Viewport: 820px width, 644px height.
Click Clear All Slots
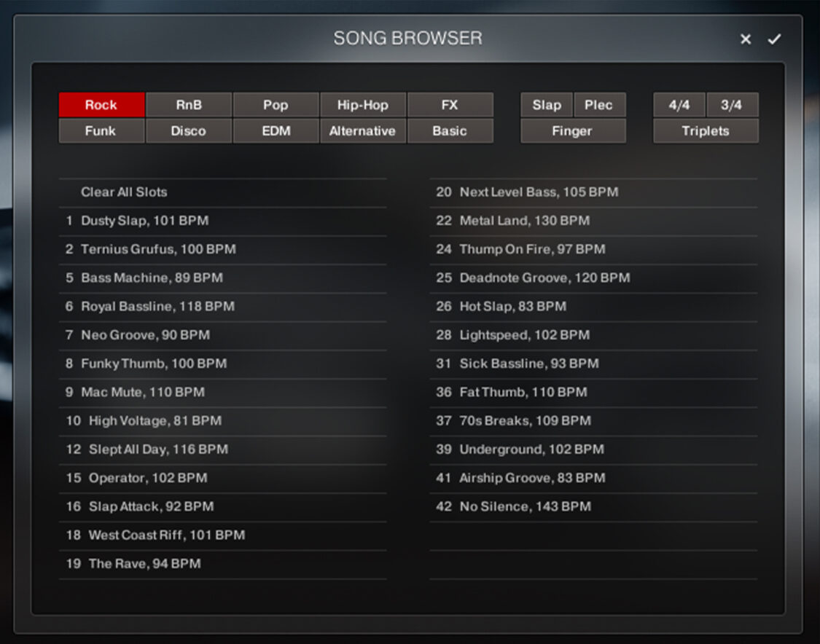point(125,192)
